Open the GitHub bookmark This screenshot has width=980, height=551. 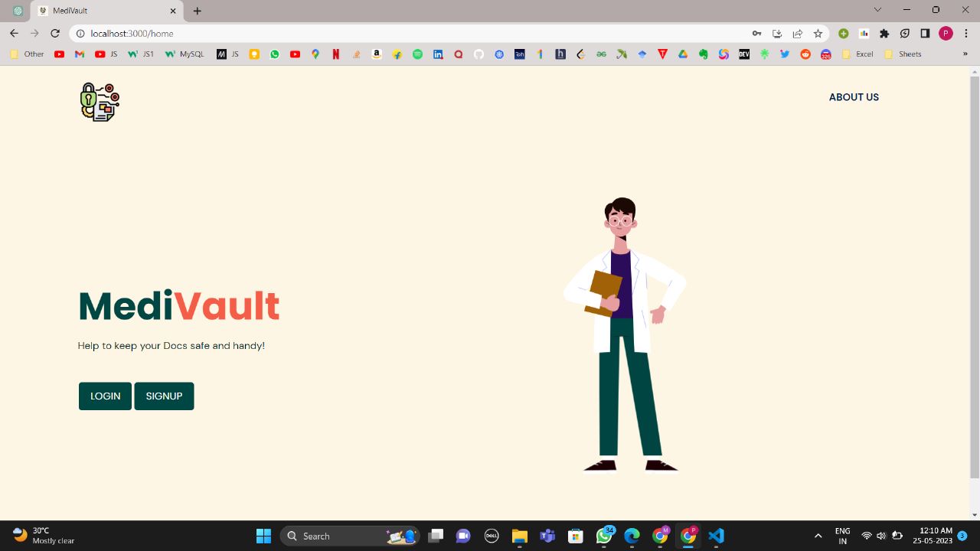(x=479, y=54)
